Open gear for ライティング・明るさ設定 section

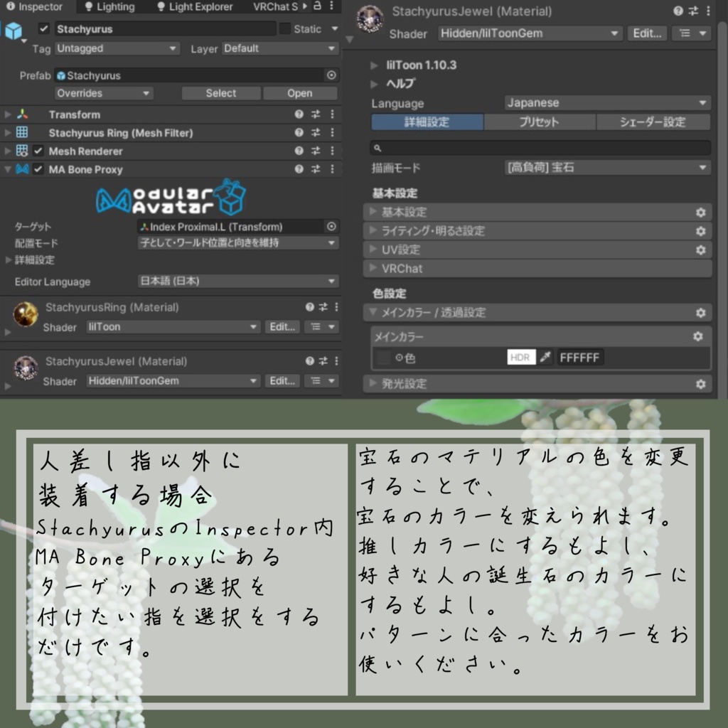click(x=700, y=231)
